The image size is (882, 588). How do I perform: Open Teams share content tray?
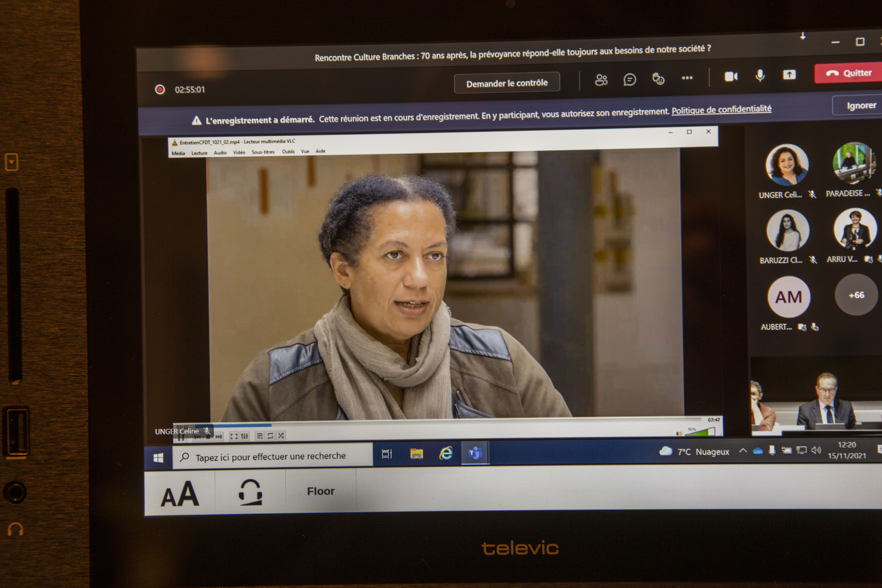[x=789, y=75]
